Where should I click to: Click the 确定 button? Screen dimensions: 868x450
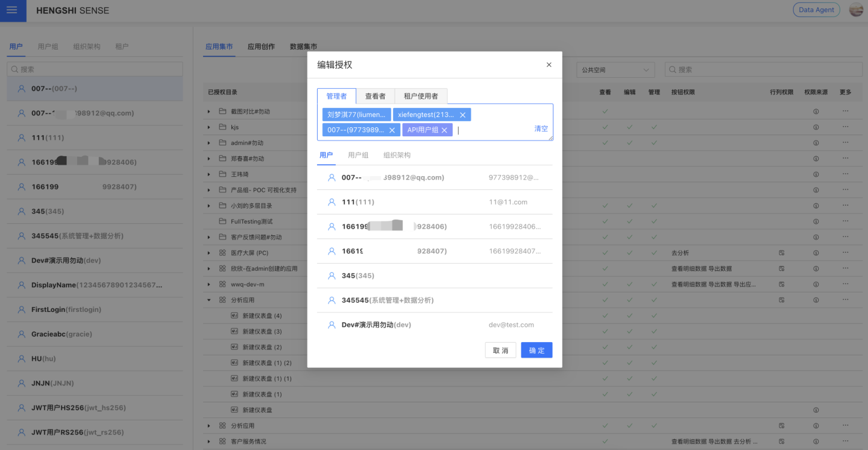pos(536,350)
